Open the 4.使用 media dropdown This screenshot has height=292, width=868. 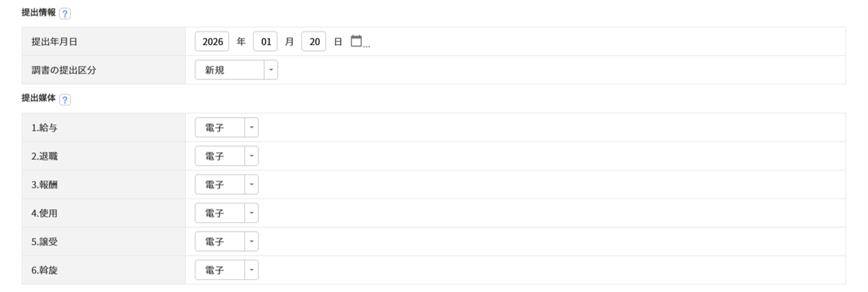[x=252, y=213]
